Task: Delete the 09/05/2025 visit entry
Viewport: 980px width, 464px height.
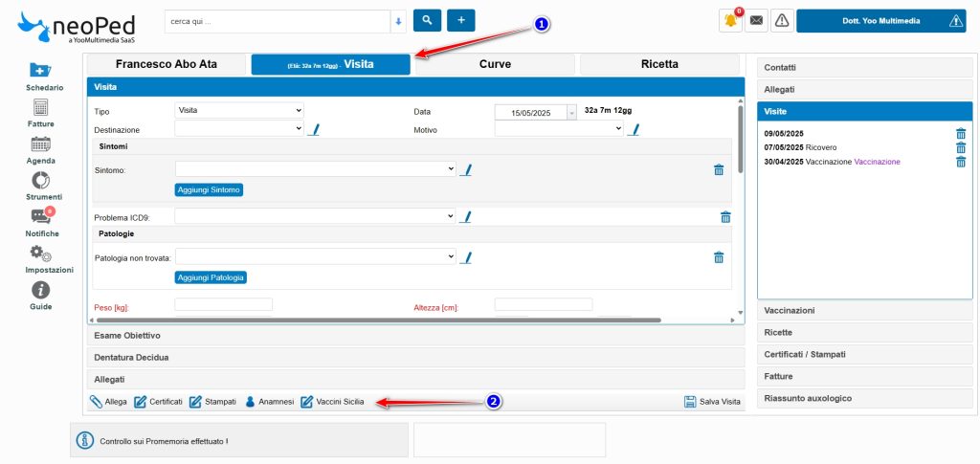Action: [961, 134]
